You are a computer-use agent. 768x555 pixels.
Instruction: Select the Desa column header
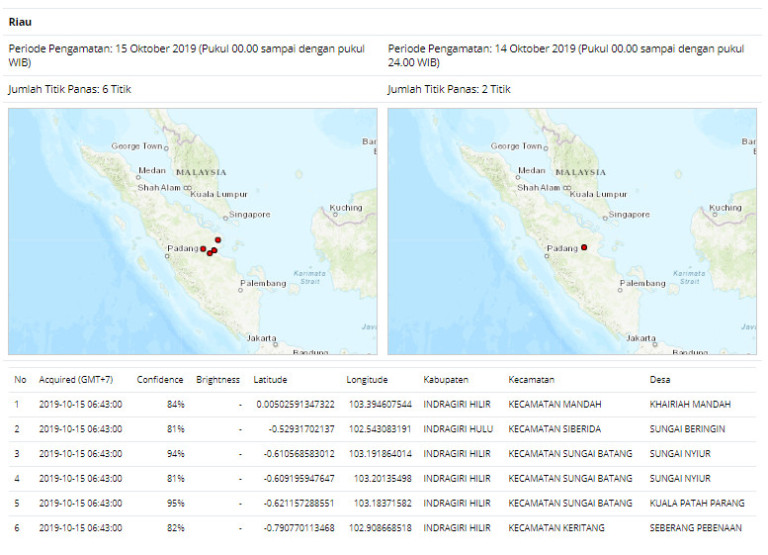click(660, 380)
